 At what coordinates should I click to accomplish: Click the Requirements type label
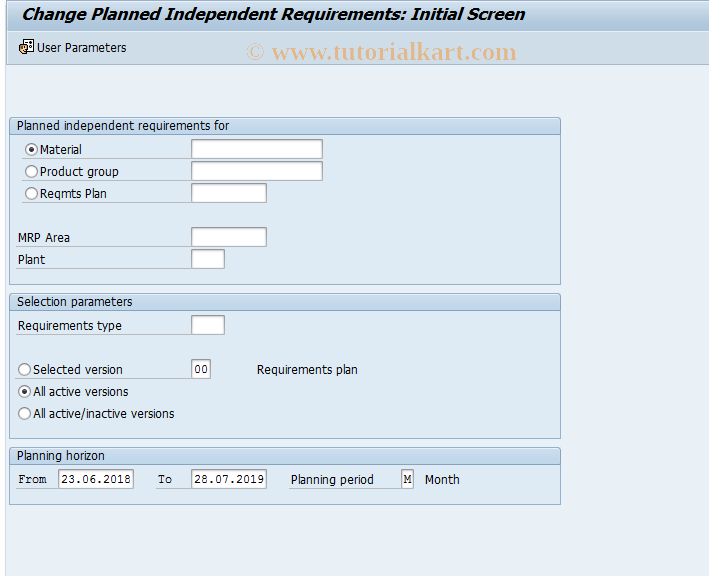coord(70,326)
